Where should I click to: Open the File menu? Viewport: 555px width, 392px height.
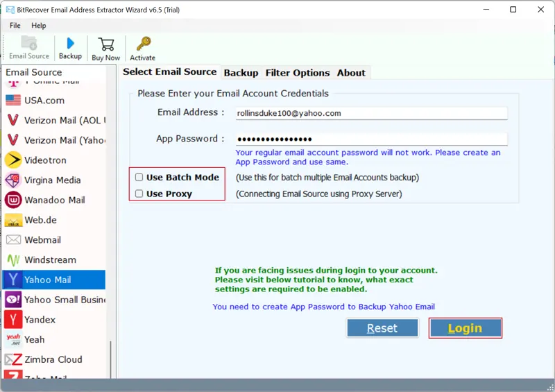click(15, 26)
